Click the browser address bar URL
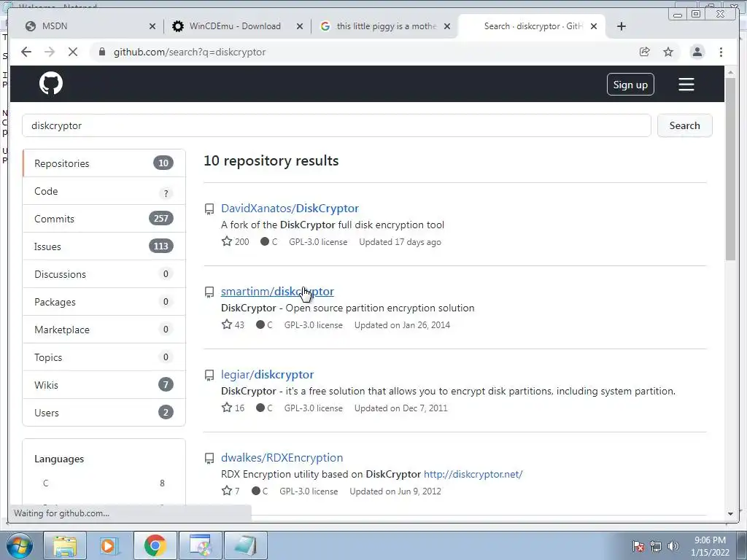 point(190,52)
